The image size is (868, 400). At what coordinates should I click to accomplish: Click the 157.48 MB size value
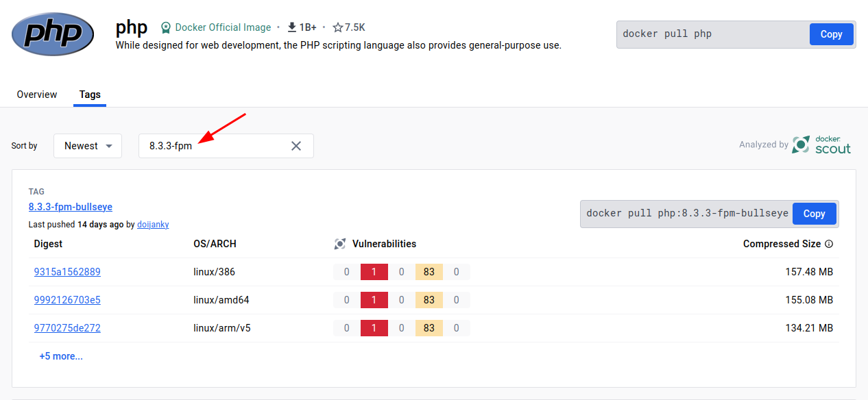pyautogui.click(x=809, y=272)
